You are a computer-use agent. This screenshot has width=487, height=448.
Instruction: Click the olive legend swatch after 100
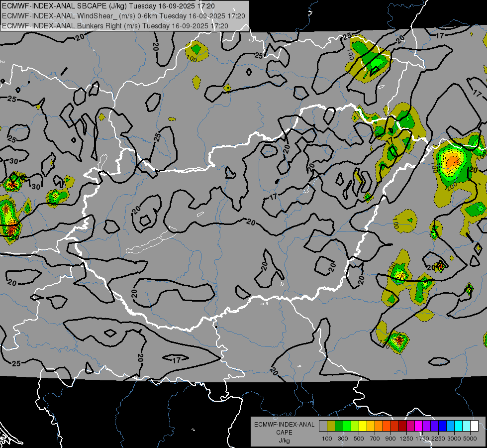pos(331,426)
